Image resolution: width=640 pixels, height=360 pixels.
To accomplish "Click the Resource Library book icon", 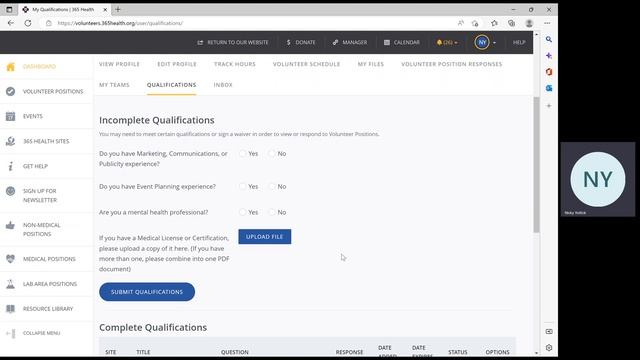I will pos(11,309).
